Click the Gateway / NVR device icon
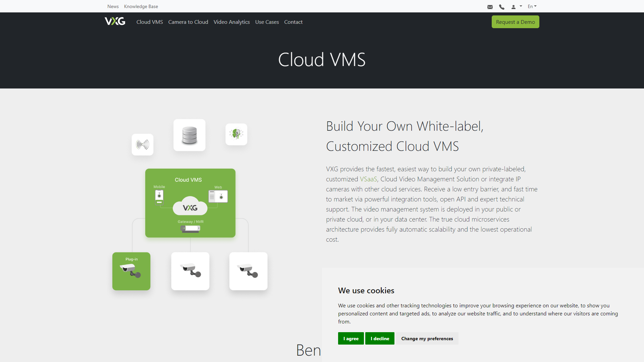644x362 pixels. tap(190, 229)
